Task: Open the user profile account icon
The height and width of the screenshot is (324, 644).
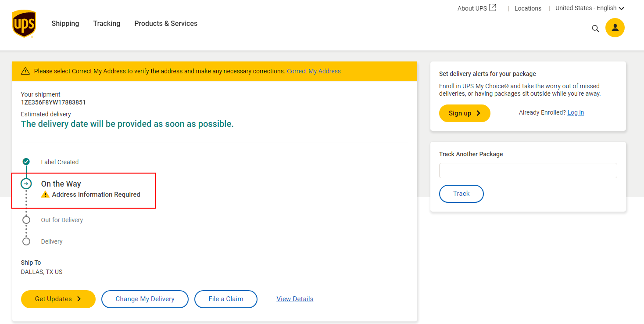Action: coord(615,28)
